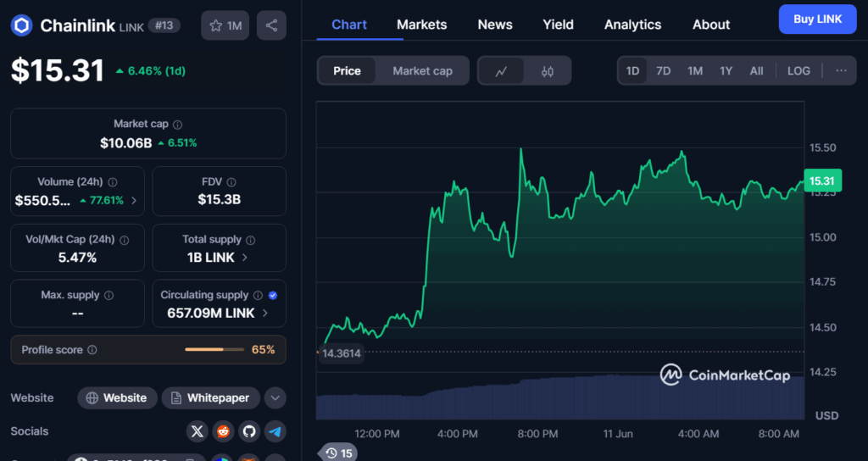Open Volume (24h) info icon
The height and width of the screenshot is (461, 868).
coord(113,182)
